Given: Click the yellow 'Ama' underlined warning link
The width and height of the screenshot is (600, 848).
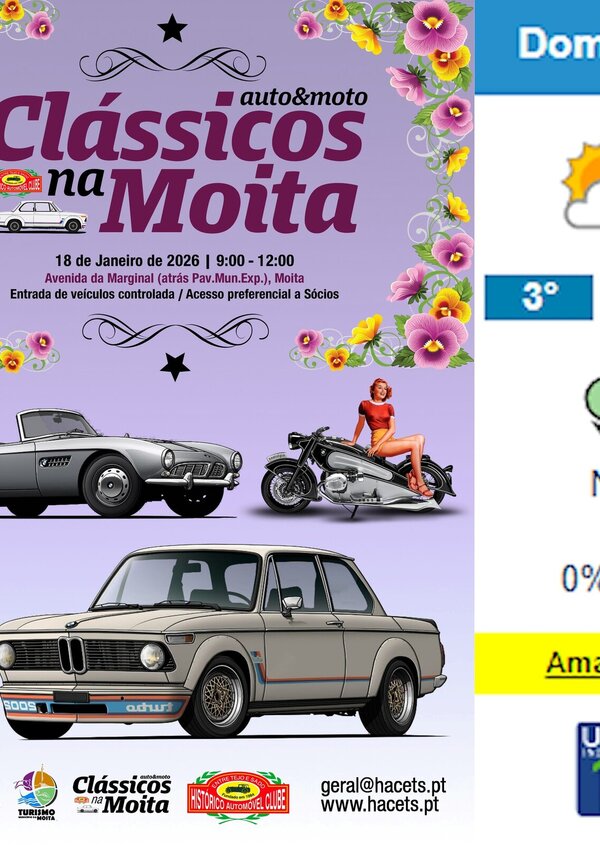Looking at the screenshot, I should [x=573, y=663].
